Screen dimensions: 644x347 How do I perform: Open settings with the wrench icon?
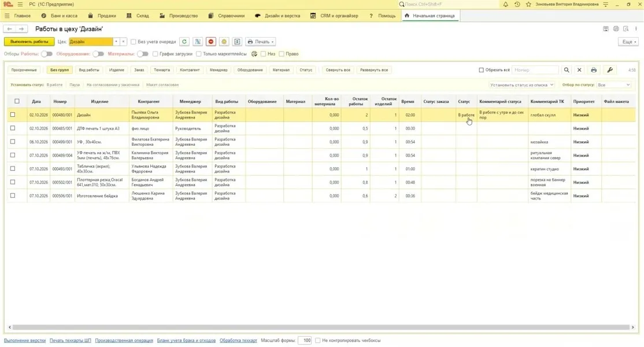click(x=610, y=70)
